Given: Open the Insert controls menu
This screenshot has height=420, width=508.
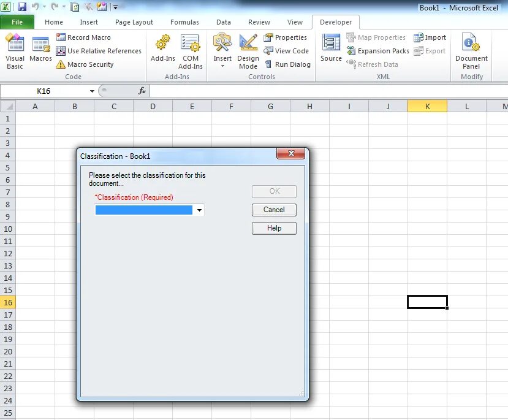Looking at the screenshot, I should (x=222, y=50).
